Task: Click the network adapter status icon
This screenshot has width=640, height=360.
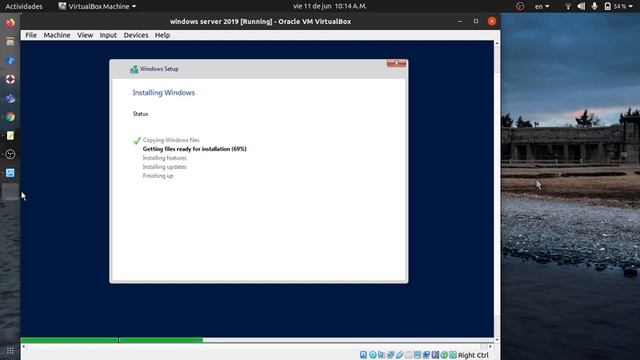Action: pos(390,355)
